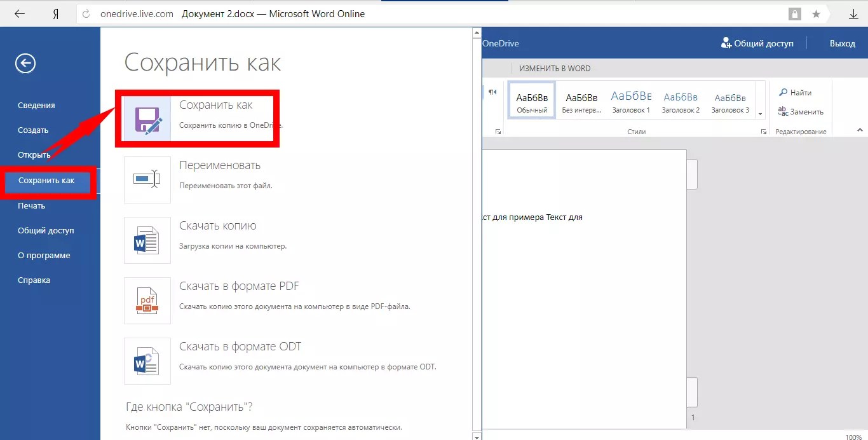
Task: Click the Save As floppy disk icon
Action: (x=147, y=118)
